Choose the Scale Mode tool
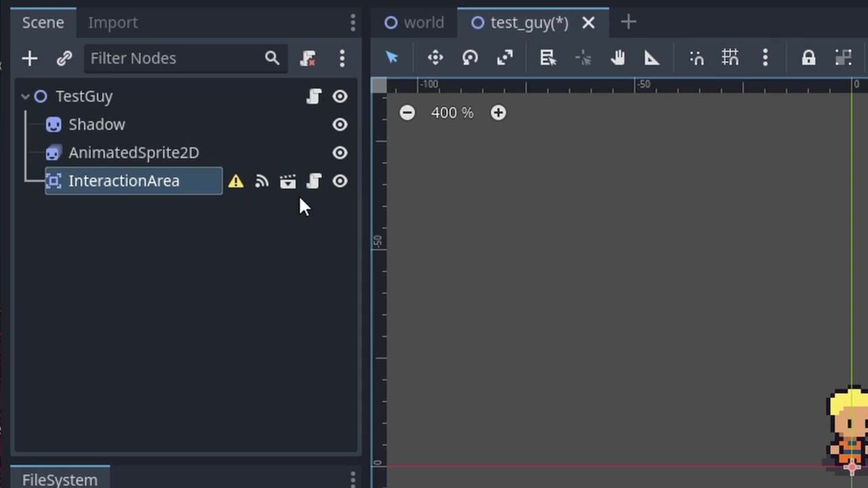This screenshot has height=488, width=868. 505,58
